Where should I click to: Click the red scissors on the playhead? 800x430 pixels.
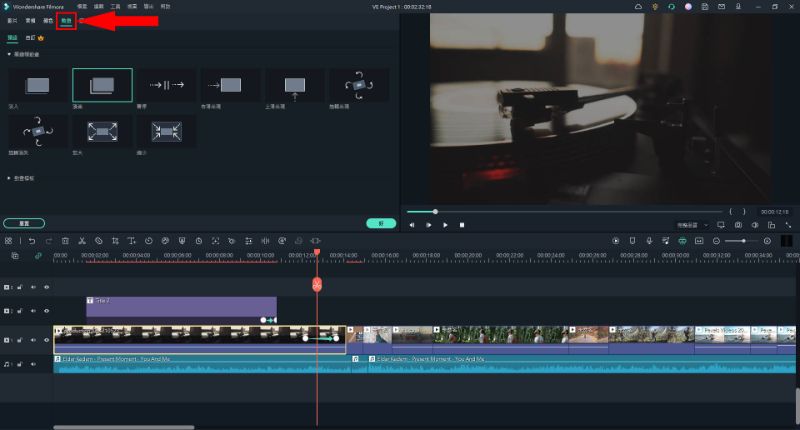[317, 285]
